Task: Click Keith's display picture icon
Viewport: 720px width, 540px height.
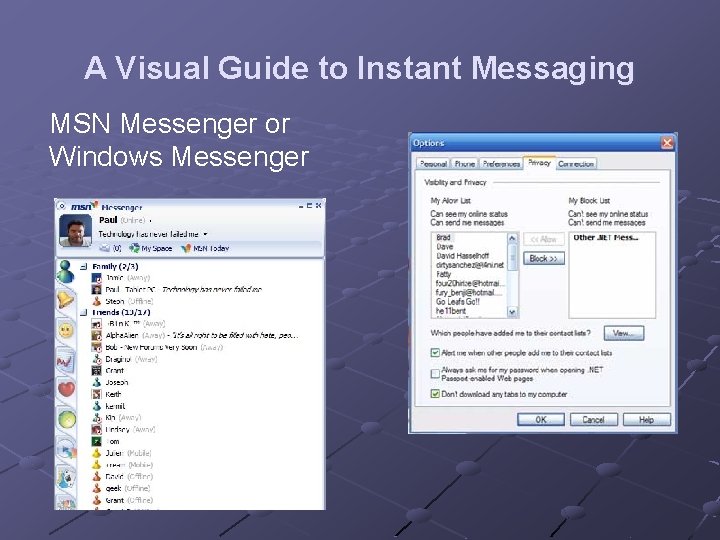Action: point(96,394)
